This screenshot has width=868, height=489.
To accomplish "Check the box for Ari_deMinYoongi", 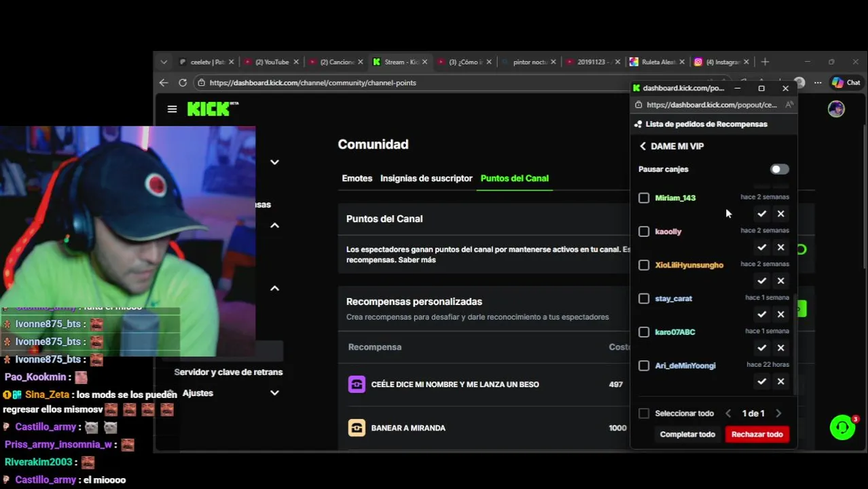I will 644,365.
